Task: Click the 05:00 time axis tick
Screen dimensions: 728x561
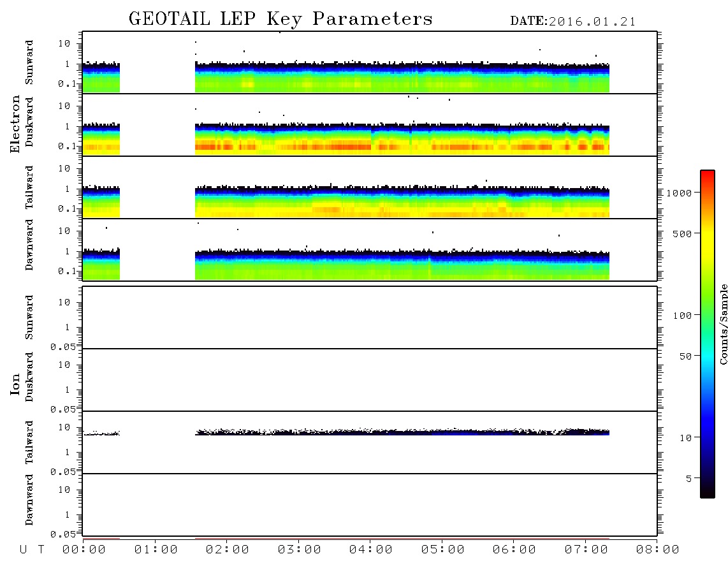Action: [x=443, y=550]
